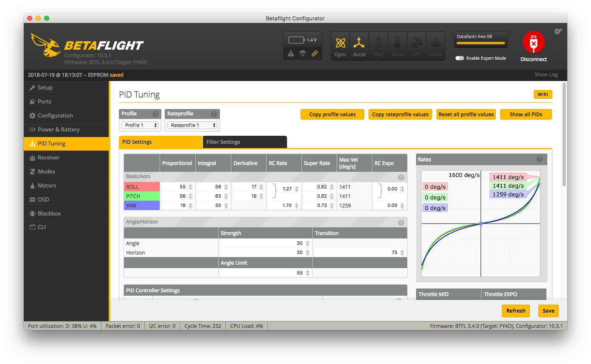Image resolution: width=591 pixels, height=364 pixels.
Task: Toggle Enable Expert Mode switch
Action: (459, 58)
